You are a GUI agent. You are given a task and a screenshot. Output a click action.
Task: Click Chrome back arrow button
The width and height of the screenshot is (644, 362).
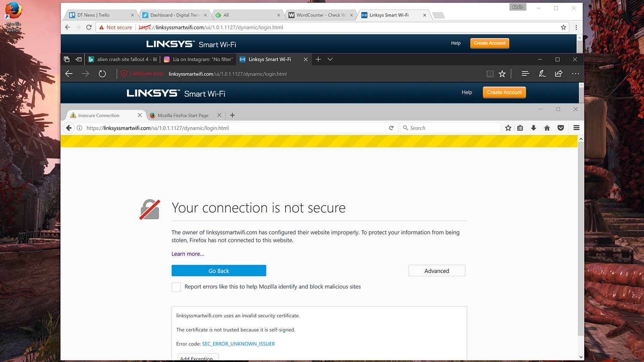point(67,27)
